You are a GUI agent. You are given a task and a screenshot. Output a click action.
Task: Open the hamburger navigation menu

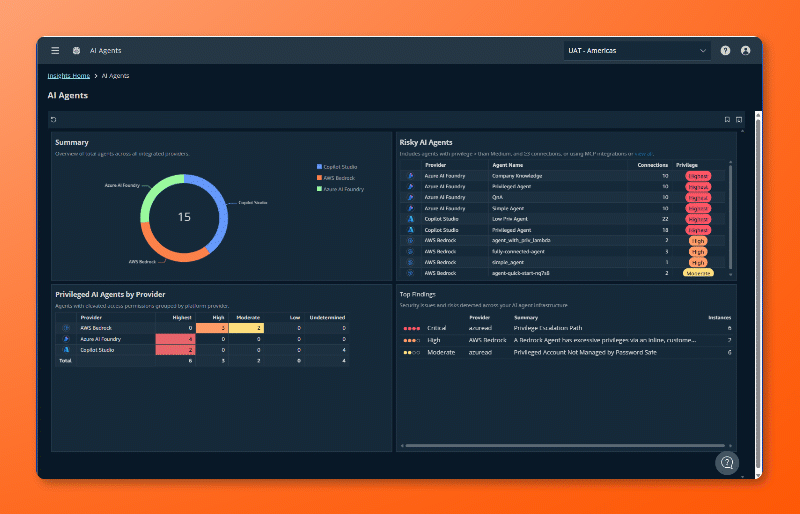(55, 51)
